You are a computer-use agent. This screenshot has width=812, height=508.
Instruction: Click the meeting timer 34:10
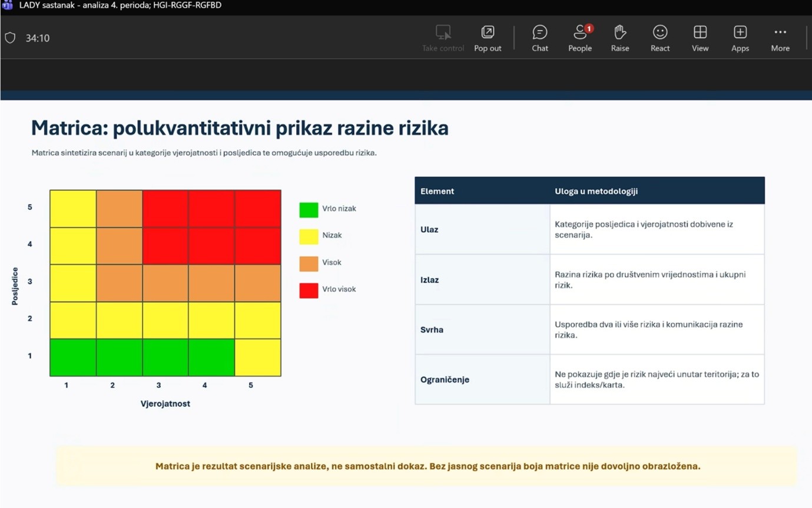coord(38,38)
